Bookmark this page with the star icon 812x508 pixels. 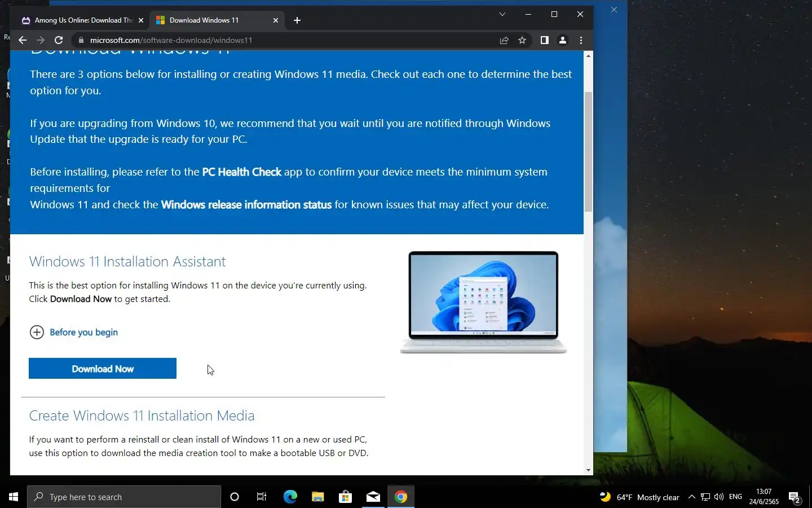pos(522,40)
